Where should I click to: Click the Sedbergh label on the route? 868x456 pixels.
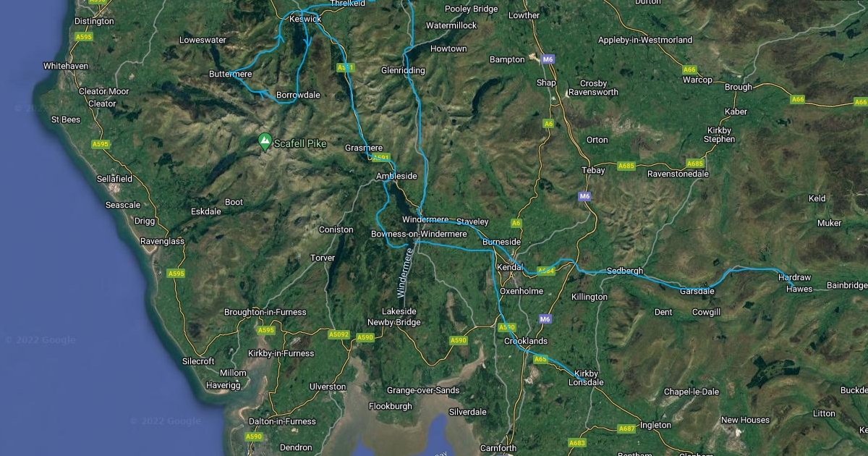[625, 271]
